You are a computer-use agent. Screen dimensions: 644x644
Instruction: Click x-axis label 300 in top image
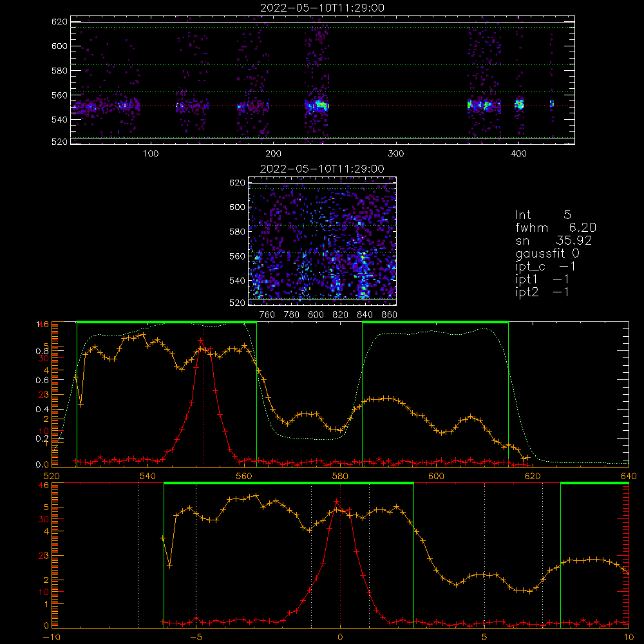[396, 154]
